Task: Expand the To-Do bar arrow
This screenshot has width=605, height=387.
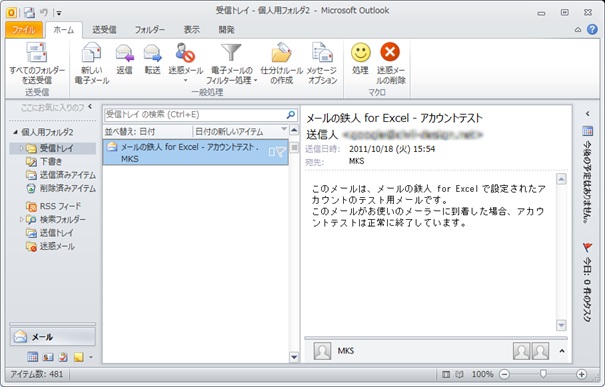Action: tap(587, 114)
